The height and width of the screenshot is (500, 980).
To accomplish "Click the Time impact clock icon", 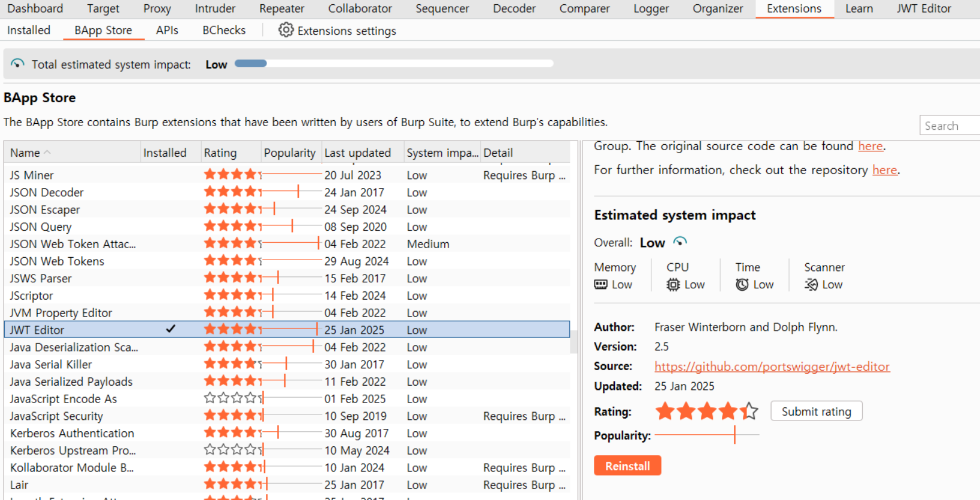I will coord(742,285).
